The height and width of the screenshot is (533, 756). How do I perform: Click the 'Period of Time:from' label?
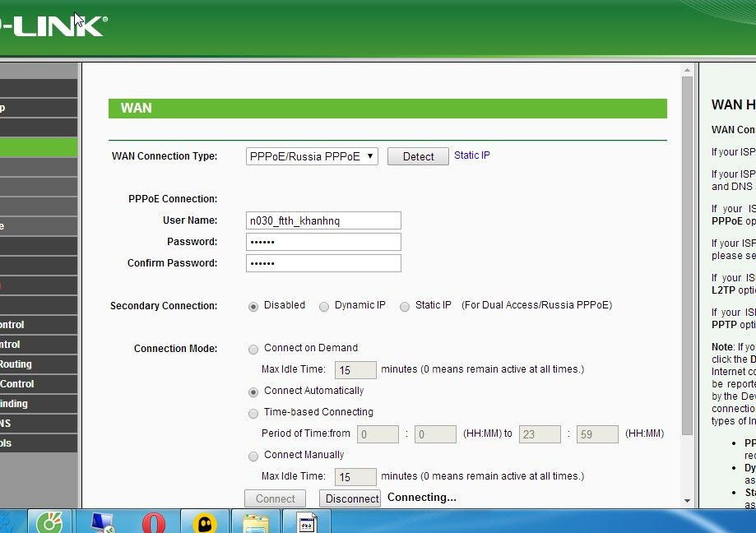[306, 433]
